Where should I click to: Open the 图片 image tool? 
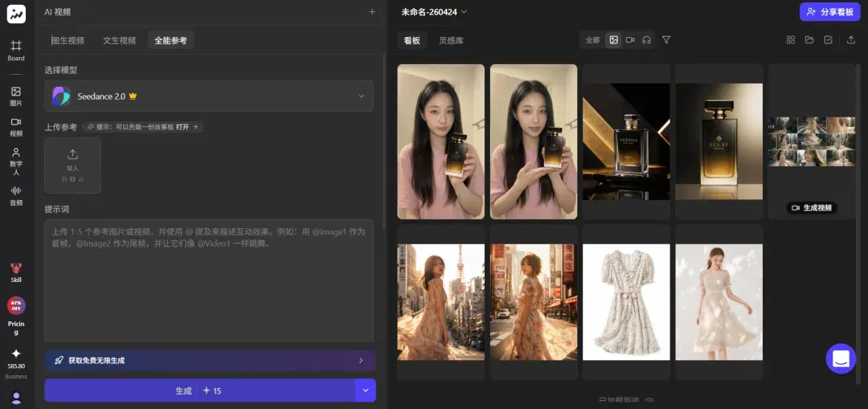(16, 96)
